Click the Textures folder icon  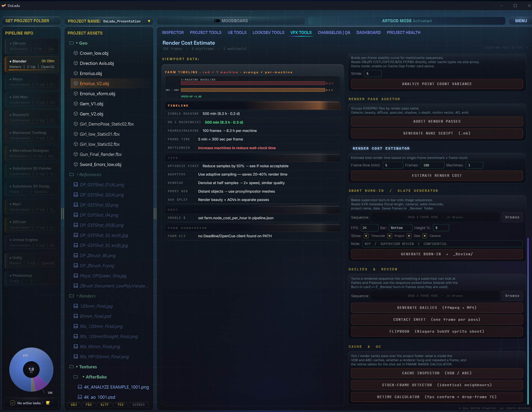coord(72,367)
